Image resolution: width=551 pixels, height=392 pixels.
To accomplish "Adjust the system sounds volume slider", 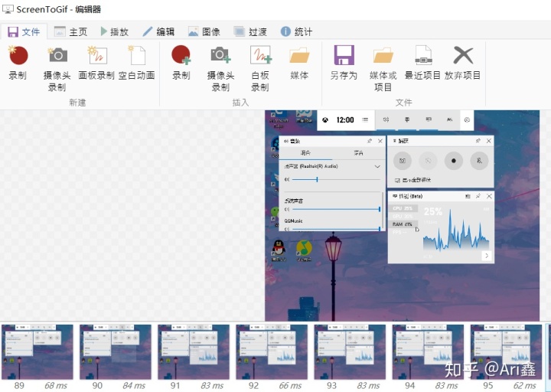I will (x=336, y=209).
